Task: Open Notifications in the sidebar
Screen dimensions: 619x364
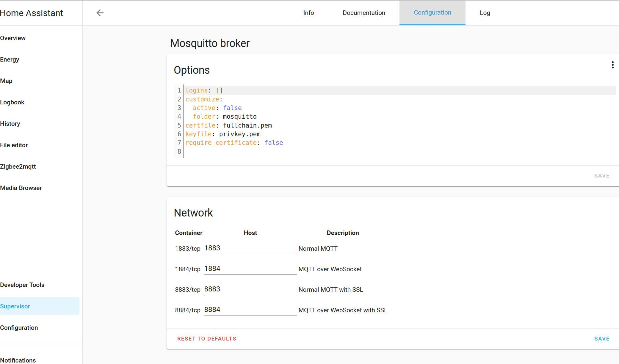Action: click(18, 360)
